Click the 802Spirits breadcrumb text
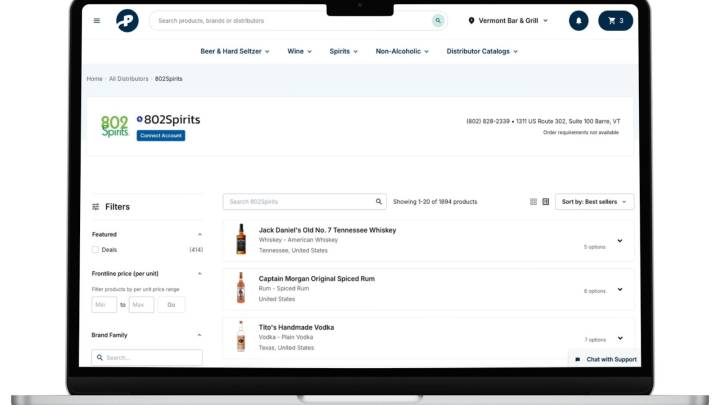The image size is (719, 405). (x=168, y=79)
